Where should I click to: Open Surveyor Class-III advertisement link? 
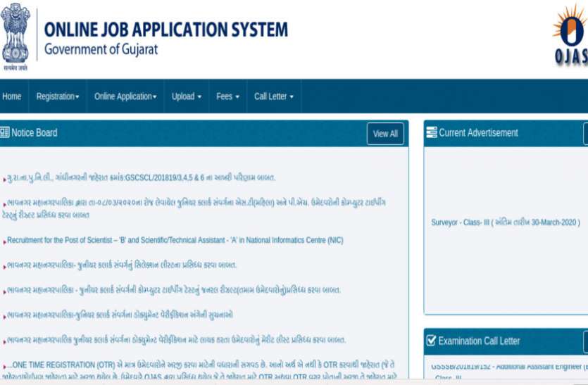505,222
